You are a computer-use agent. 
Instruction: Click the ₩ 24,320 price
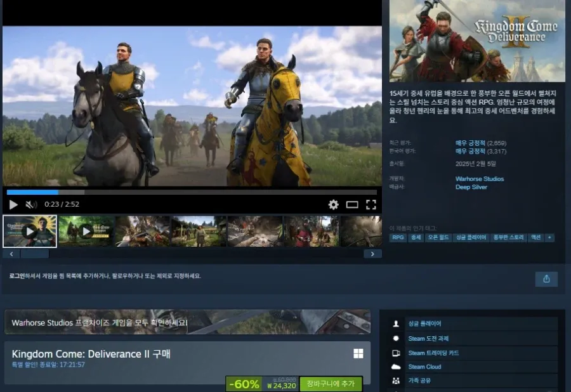coord(282,386)
